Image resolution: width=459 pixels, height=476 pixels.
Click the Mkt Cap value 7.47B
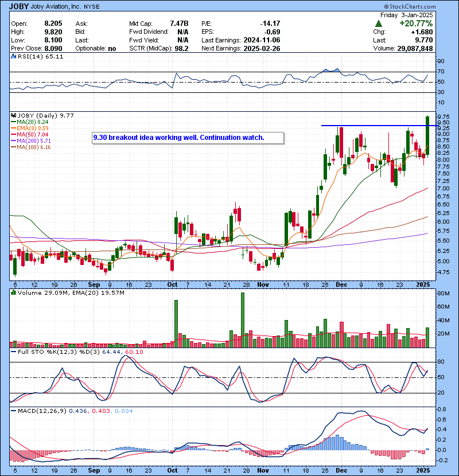[x=179, y=24]
